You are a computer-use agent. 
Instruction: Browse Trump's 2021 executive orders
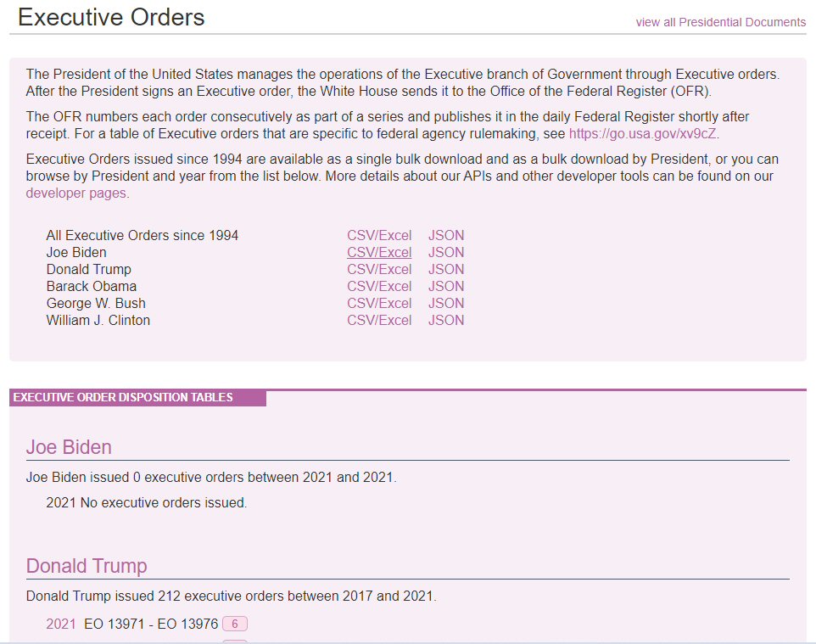coord(61,624)
